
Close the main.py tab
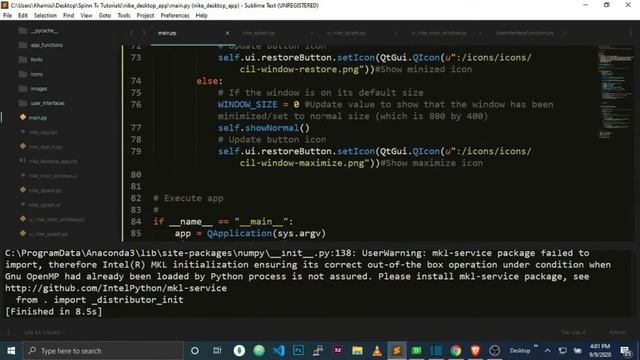[227, 33]
